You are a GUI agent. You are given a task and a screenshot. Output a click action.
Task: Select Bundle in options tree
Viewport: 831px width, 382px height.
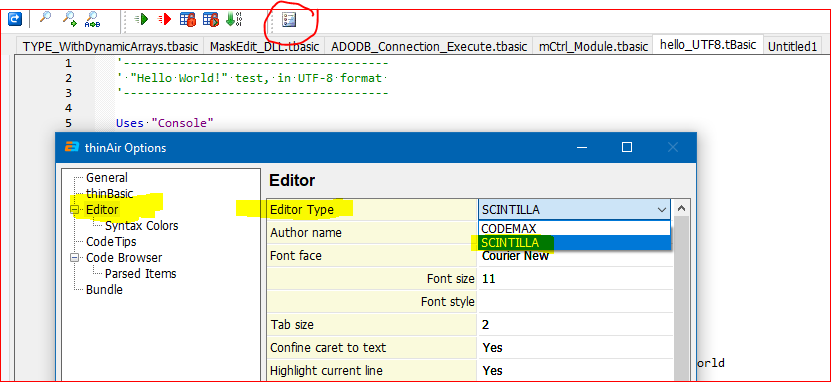pos(104,290)
